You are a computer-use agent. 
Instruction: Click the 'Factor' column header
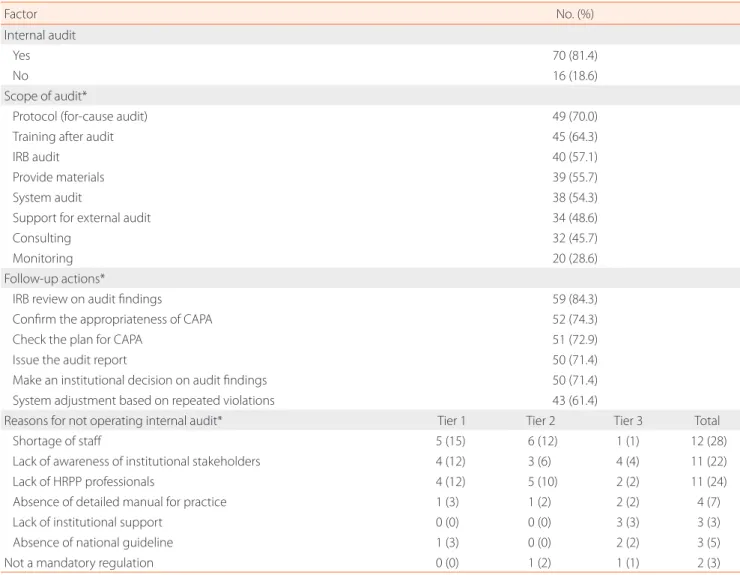(x=20, y=14)
